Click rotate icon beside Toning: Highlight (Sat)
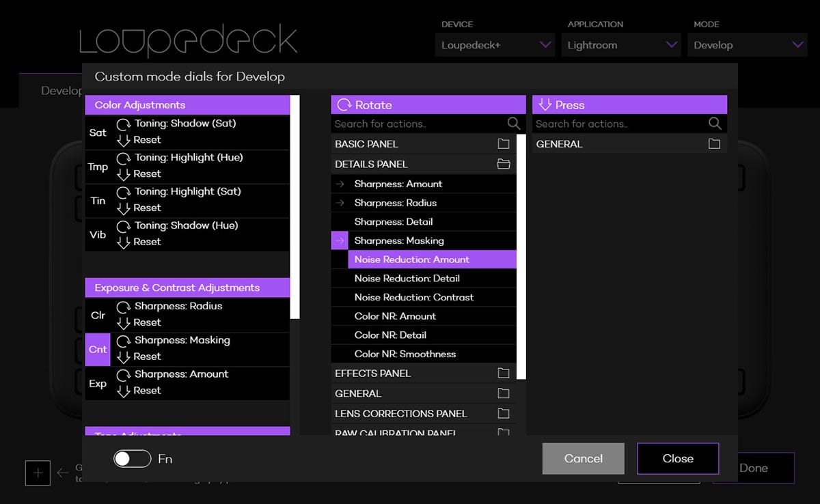 [x=124, y=193]
